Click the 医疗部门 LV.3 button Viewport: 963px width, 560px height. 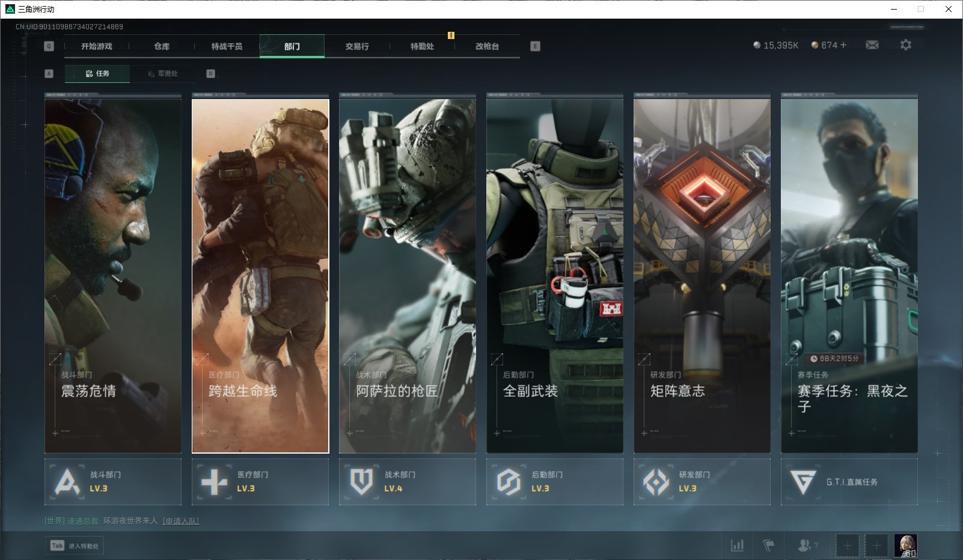tap(260, 482)
